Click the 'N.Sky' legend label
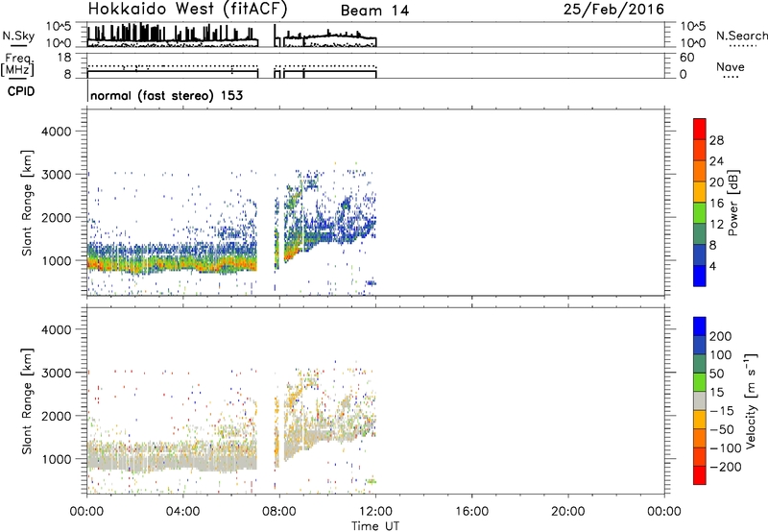The image size is (768, 532). pos(18,36)
